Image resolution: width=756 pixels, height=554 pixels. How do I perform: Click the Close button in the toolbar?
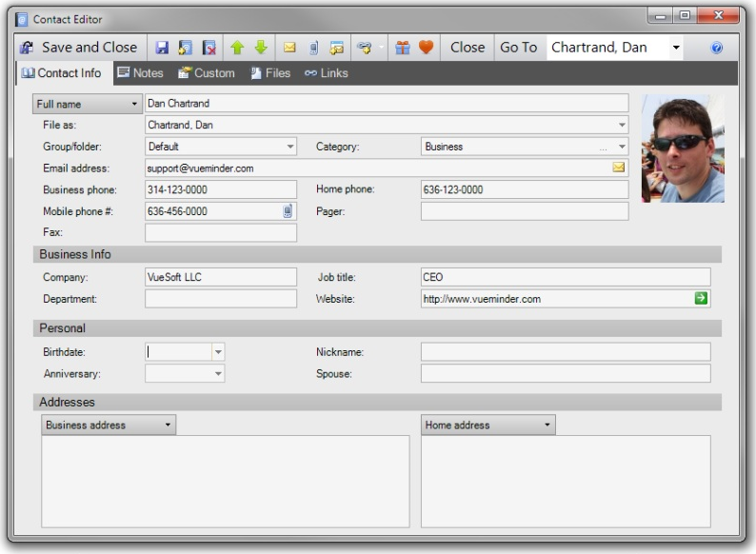[467, 48]
